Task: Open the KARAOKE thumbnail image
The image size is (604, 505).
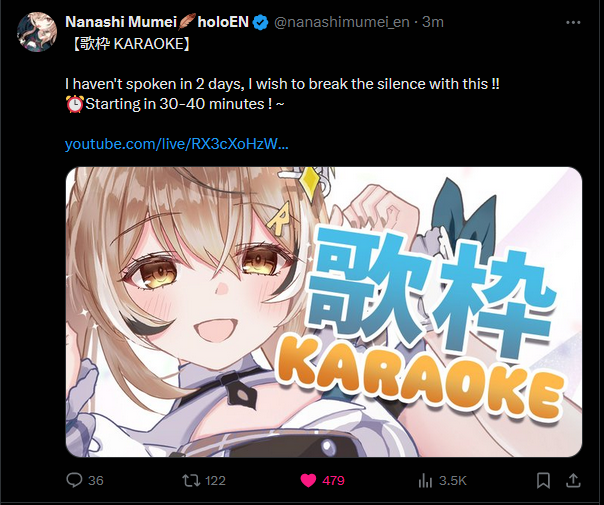Action: [324, 312]
